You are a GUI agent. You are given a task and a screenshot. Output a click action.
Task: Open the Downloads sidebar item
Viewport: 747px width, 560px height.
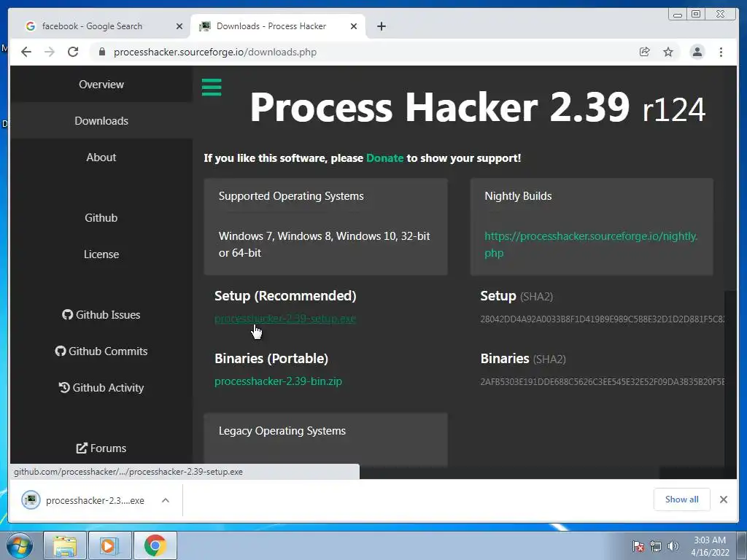101,121
